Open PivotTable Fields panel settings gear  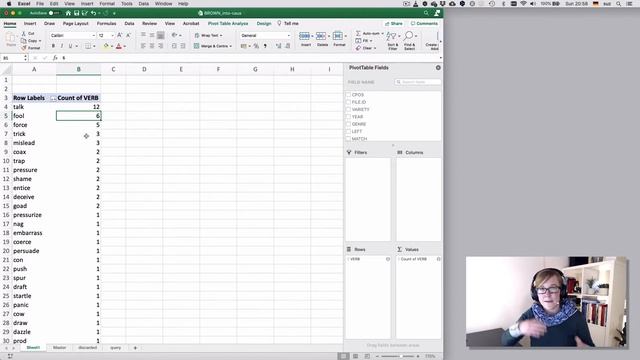pyautogui.click(x=438, y=68)
